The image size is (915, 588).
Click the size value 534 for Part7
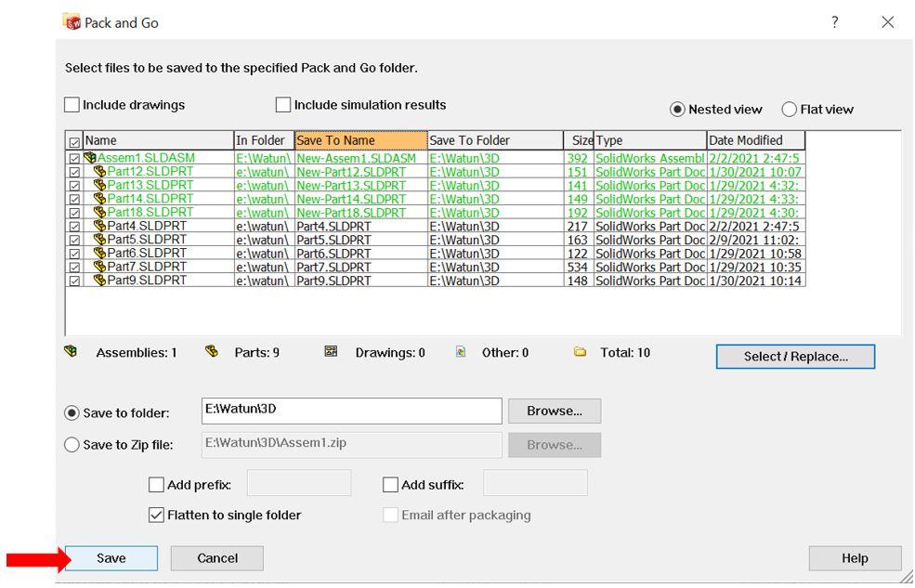(x=578, y=268)
